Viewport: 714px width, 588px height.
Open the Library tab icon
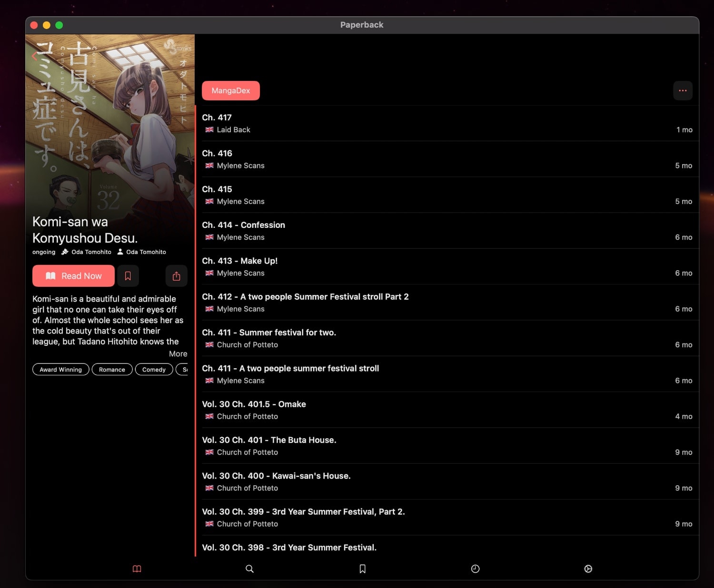pos(137,568)
